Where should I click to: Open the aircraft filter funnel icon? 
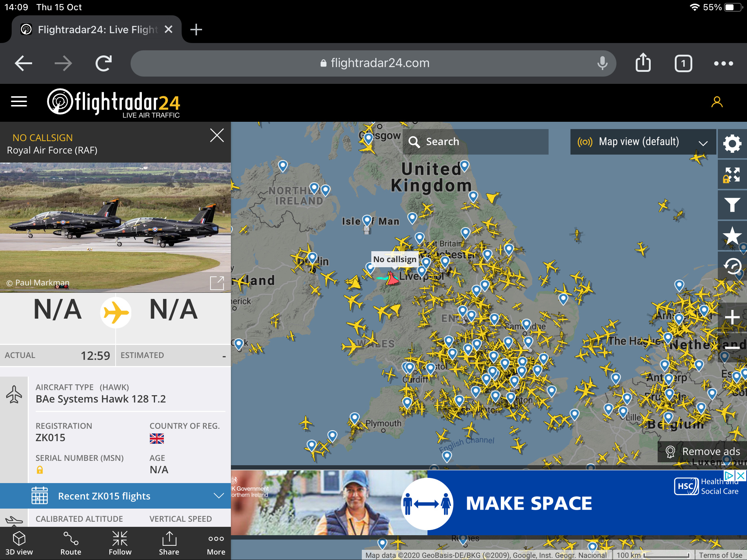pyautogui.click(x=732, y=205)
